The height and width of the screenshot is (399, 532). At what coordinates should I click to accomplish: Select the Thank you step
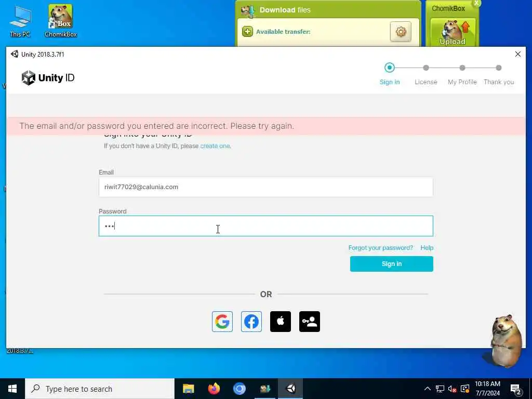[498, 75]
